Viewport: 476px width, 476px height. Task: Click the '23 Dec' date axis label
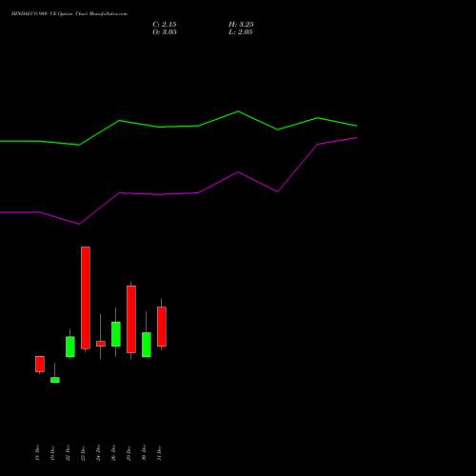(83, 453)
